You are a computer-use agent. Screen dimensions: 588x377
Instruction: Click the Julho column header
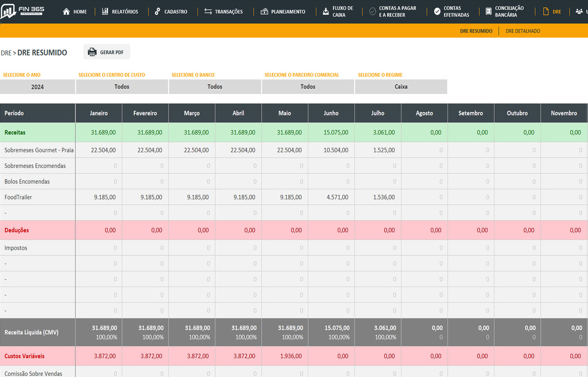click(x=377, y=113)
